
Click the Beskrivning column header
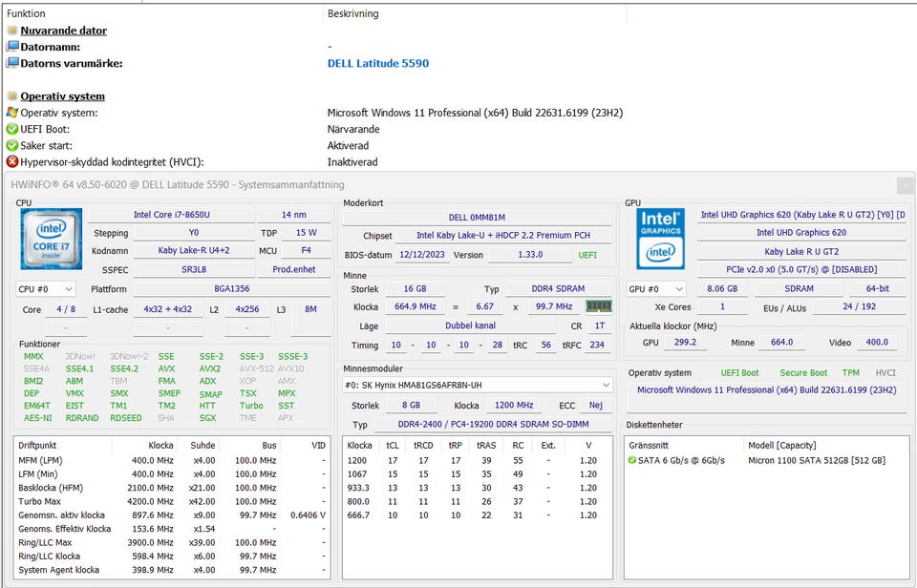352,13
